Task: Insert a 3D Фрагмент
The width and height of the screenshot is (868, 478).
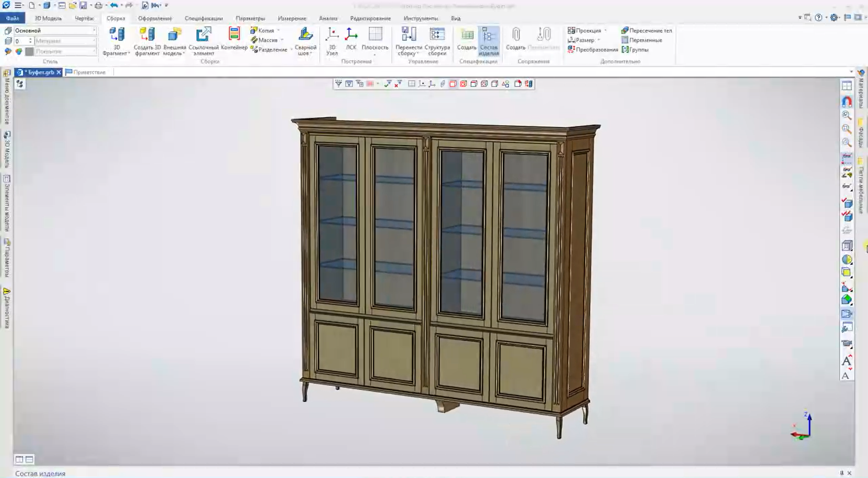Action: pos(116,41)
